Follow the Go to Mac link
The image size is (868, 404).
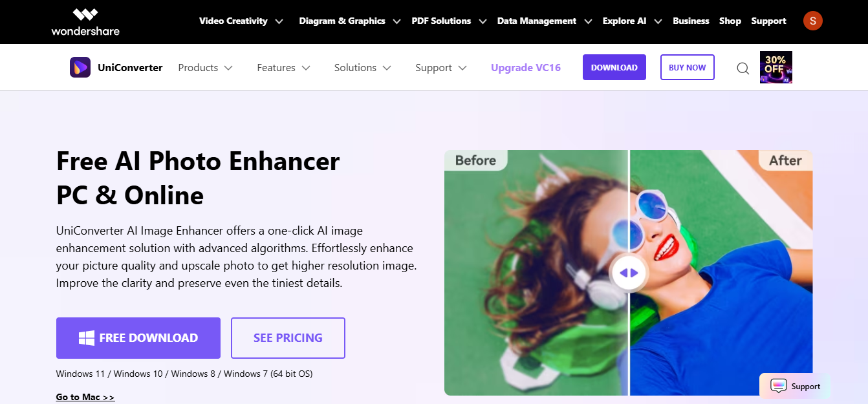85,397
